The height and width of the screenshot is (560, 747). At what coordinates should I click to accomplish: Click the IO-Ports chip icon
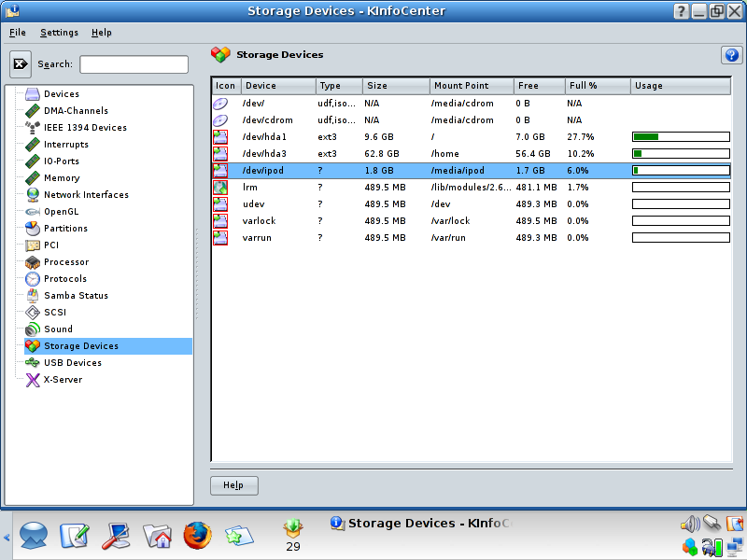[x=33, y=161]
